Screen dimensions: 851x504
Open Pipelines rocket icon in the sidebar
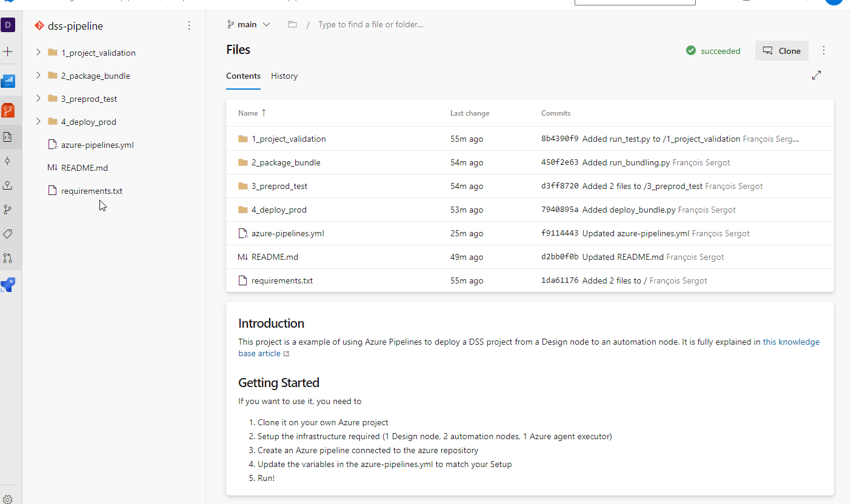[8, 285]
